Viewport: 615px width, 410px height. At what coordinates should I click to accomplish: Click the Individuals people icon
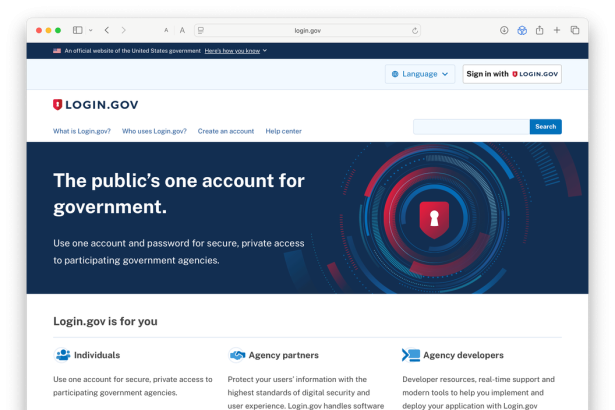pyautogui.click(x=62, y=355)
